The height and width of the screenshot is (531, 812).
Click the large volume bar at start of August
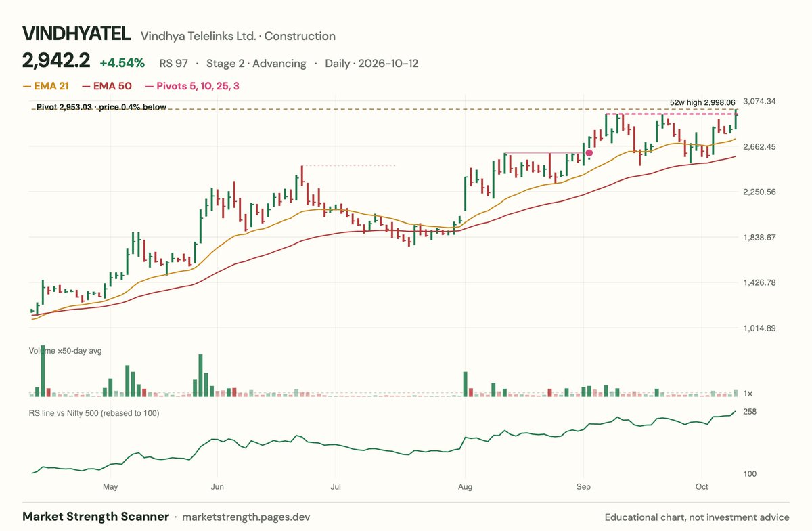tap(465, 384)
